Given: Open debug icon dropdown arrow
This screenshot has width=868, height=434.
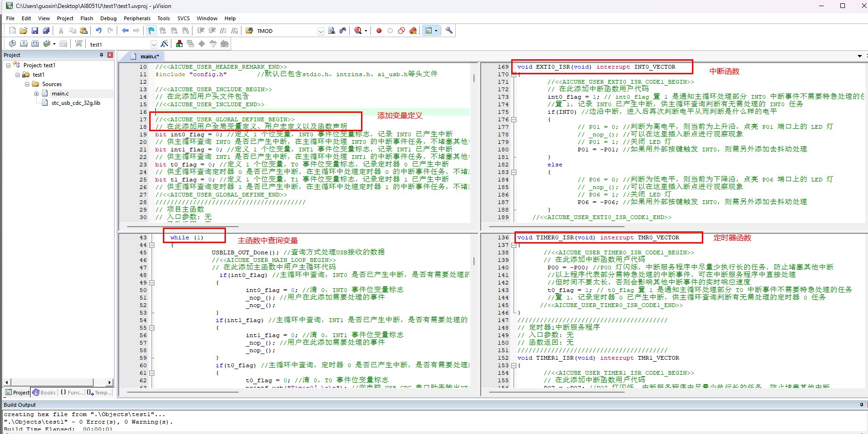Looking at the screenshot, I should [366, 31].
